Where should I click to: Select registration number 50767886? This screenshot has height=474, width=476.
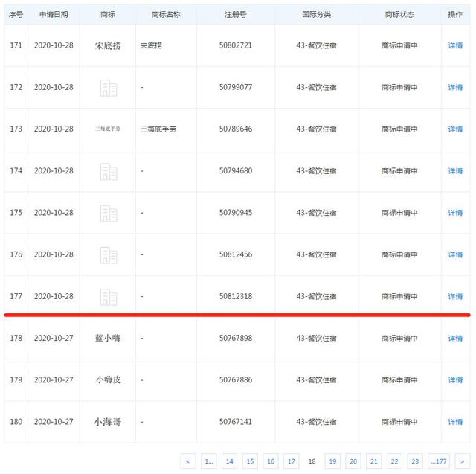coord(236,379)
